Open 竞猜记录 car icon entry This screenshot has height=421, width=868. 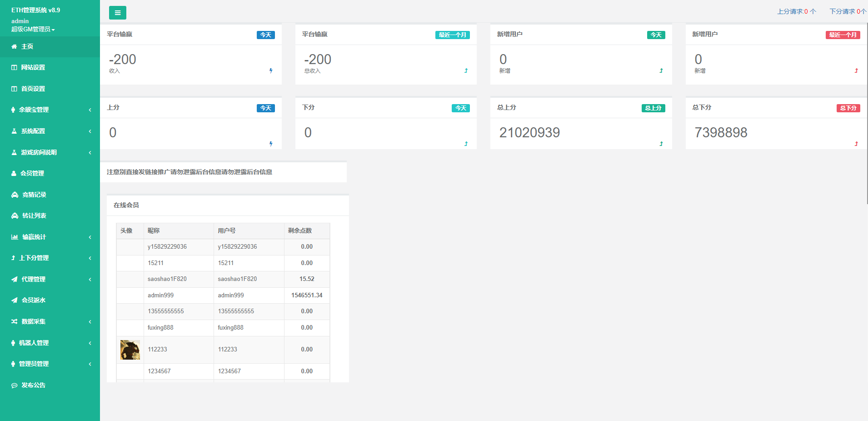point(15,195)
